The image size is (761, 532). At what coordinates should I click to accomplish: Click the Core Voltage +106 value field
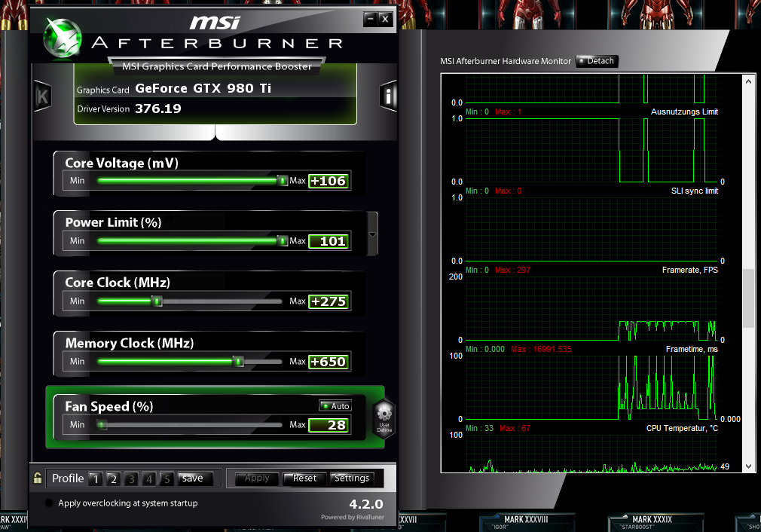(x=329, y=181)
